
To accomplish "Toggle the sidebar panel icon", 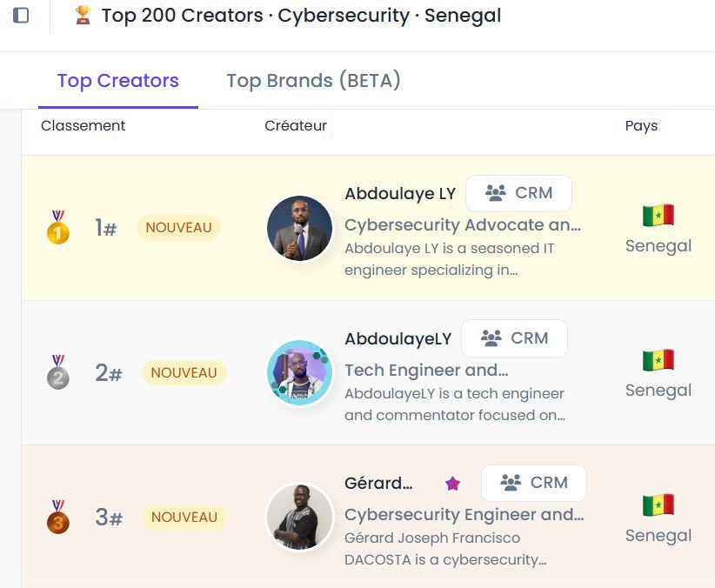I will coord(21,15).
